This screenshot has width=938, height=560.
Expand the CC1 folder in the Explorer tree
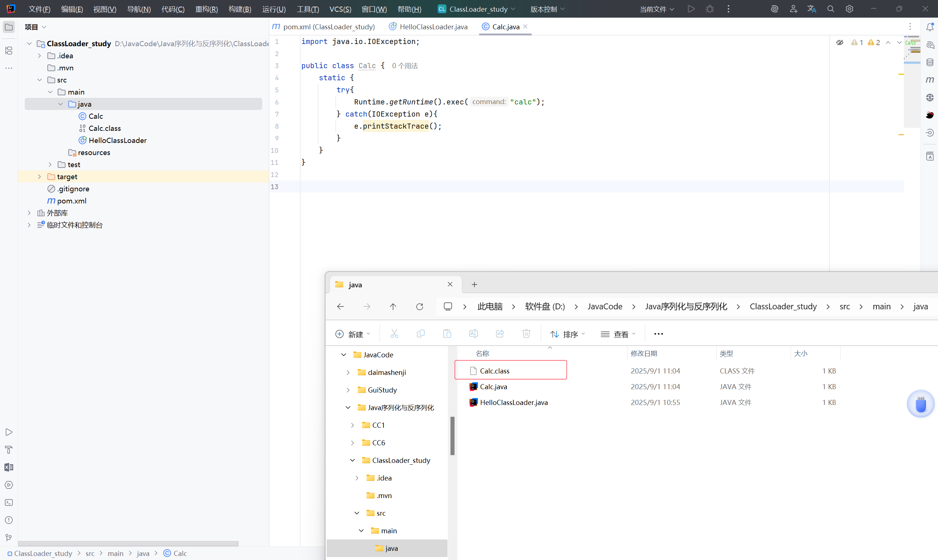click(352, 425)
